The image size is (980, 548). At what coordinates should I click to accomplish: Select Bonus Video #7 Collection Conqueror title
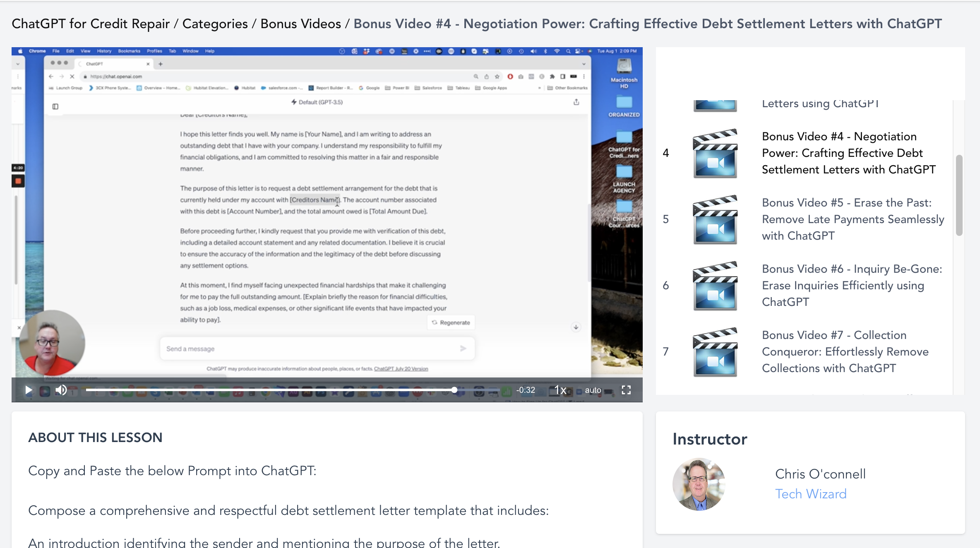coord(845,351)
